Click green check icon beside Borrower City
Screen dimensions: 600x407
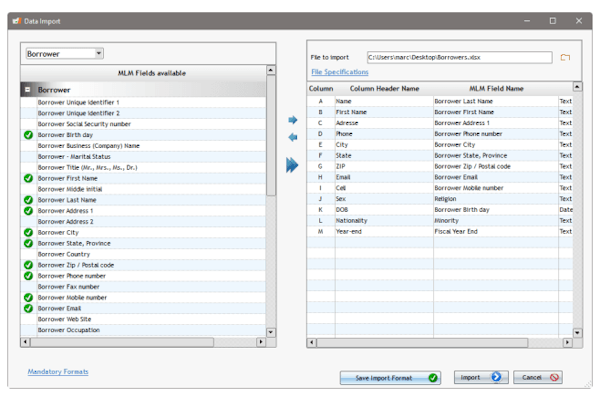[x=28, y=232]
